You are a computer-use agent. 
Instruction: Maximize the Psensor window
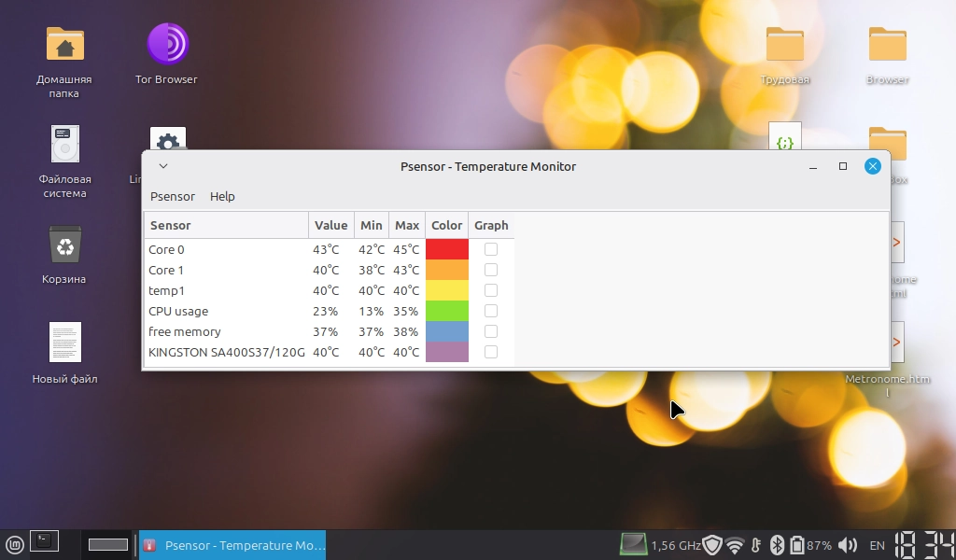pyautogui.click(x=843, y=166)
